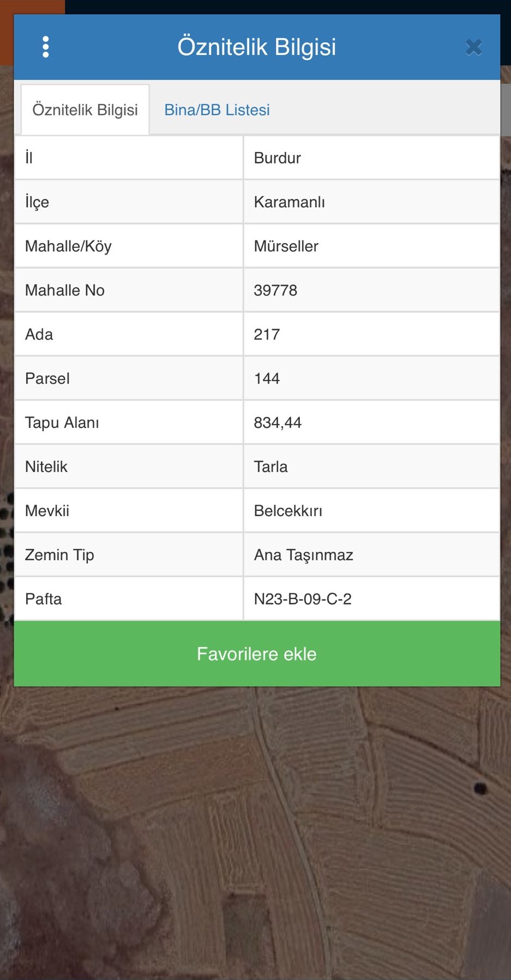The image size is (511, 980).
Task: Click the Zemin Tip row label
Action: (x=59, y=555)
